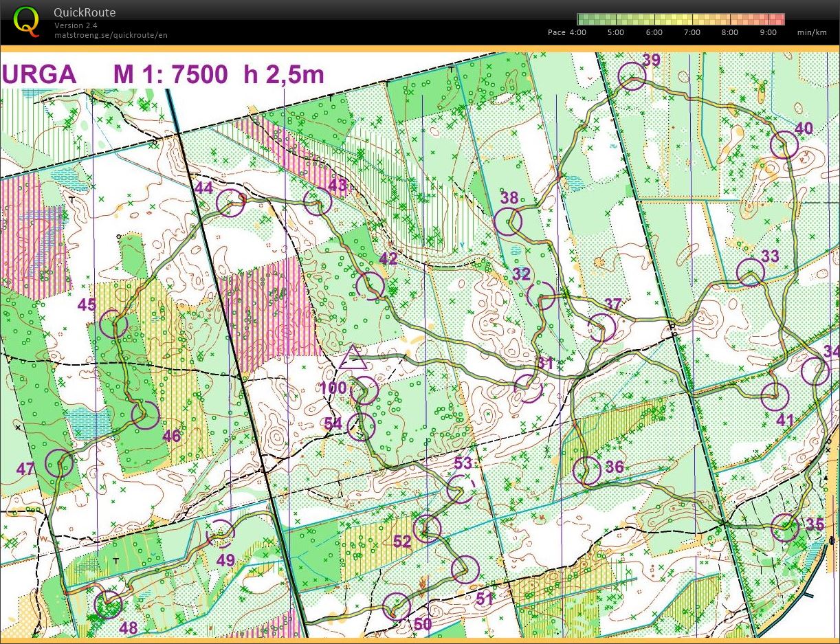Click control circle 35 at lower right
The image size is (840, 644).
click(784, 528)
